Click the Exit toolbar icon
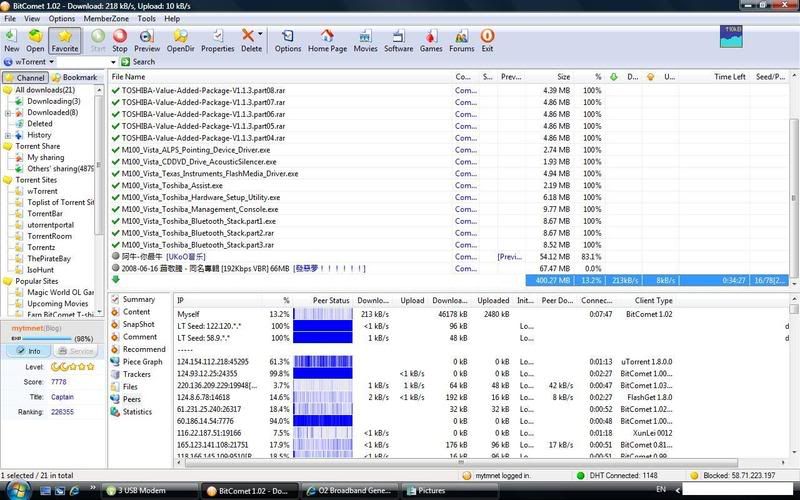The height and width of the screenshot is (500, 800). (487, 40)
